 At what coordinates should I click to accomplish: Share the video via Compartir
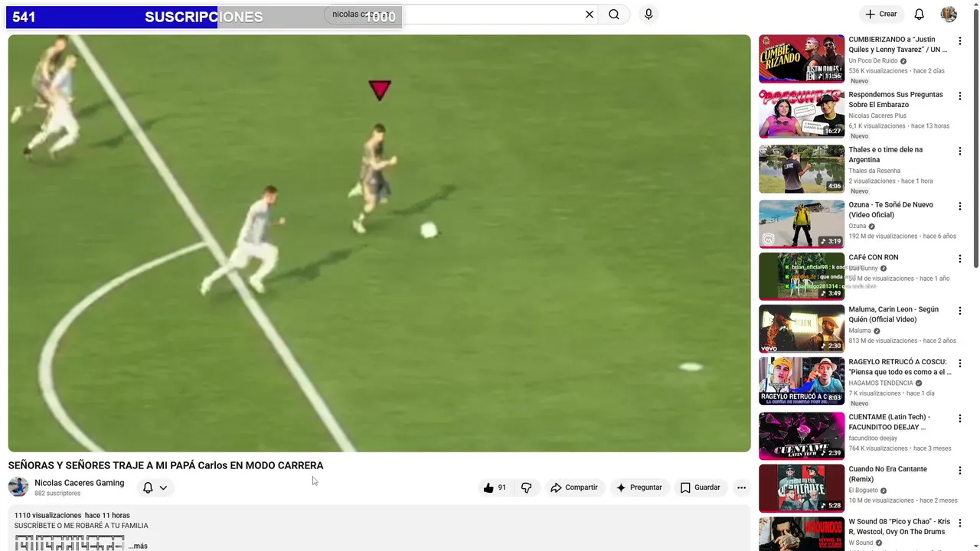pos(574,487)
